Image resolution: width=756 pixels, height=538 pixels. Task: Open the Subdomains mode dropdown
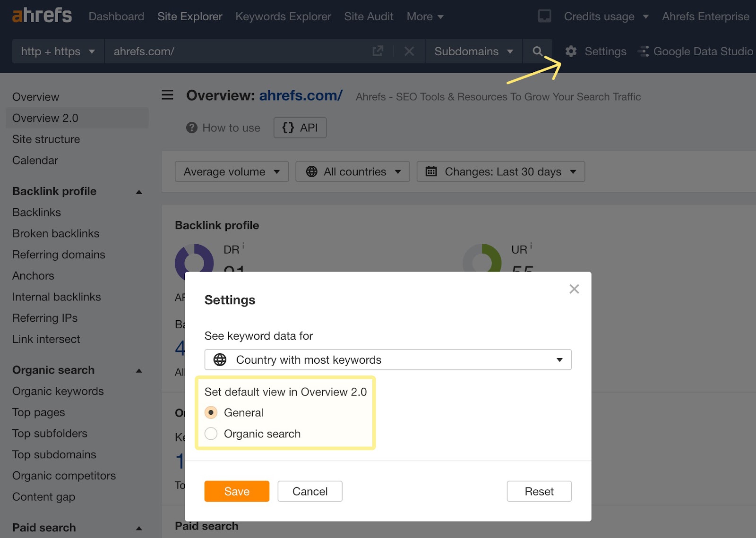473,51
